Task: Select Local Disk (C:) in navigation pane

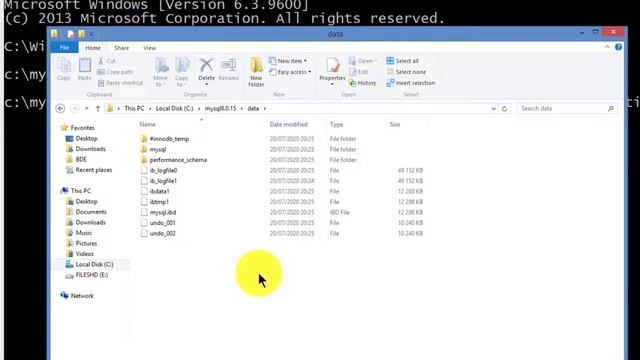Action: (94, 264)
